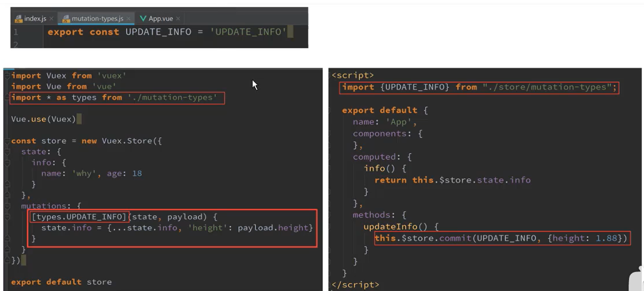Click 'export default {' in App.vue code
Viewport: 644px width, 291px height.
pyautogui.click(x=385, y=110)
